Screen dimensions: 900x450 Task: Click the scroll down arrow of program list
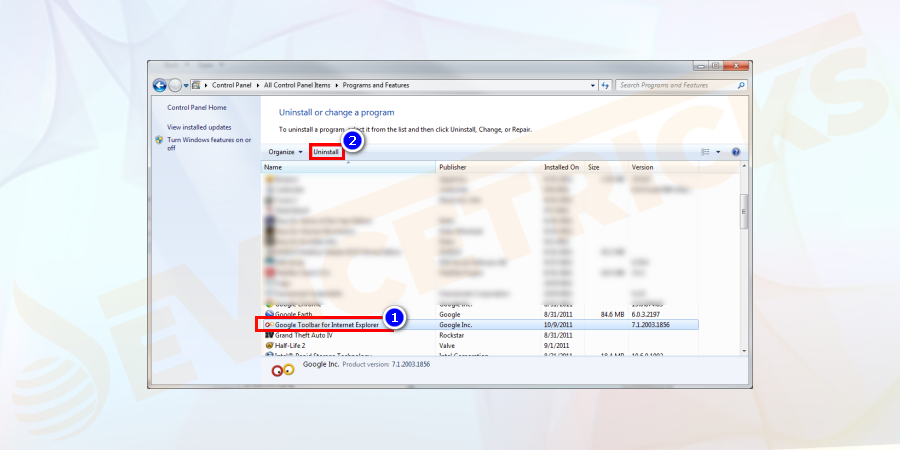(744, 350)
